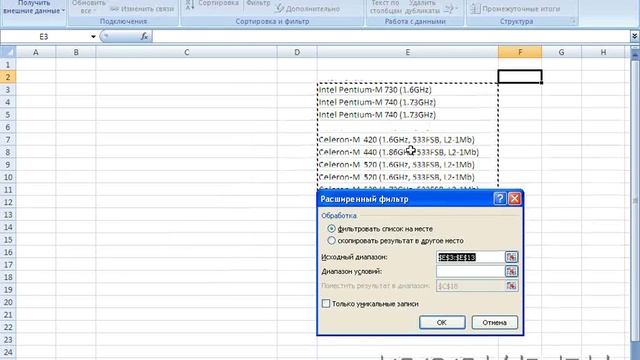
Task: Click cell 'Celeron-M 440 (1.86GHz, 533FSB, L2-1Mb)'
Action: pyautogui.click(x=407, y=152)
